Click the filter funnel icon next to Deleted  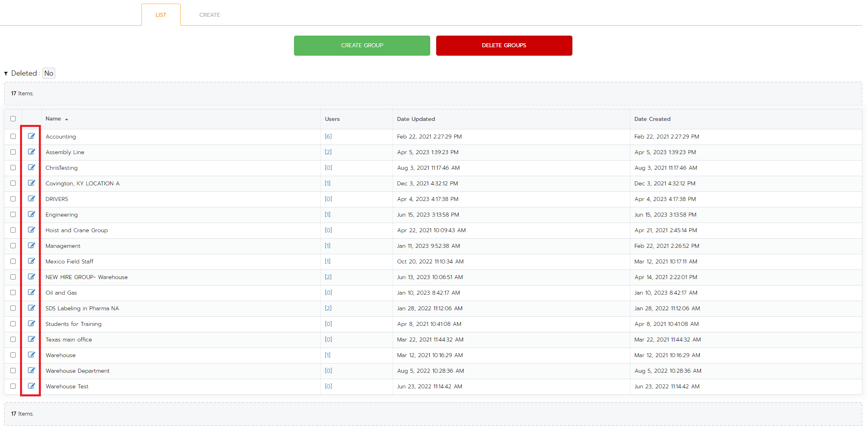pos(6,73)
